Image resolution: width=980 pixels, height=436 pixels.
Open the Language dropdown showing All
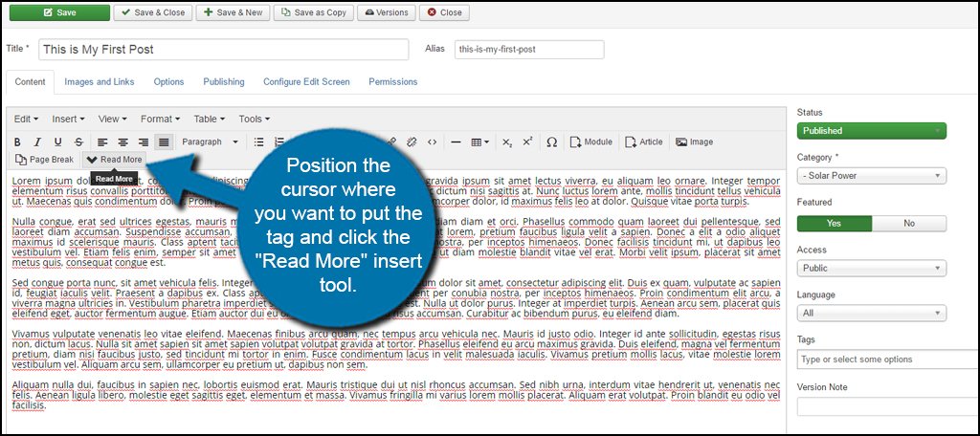[872, 314]
